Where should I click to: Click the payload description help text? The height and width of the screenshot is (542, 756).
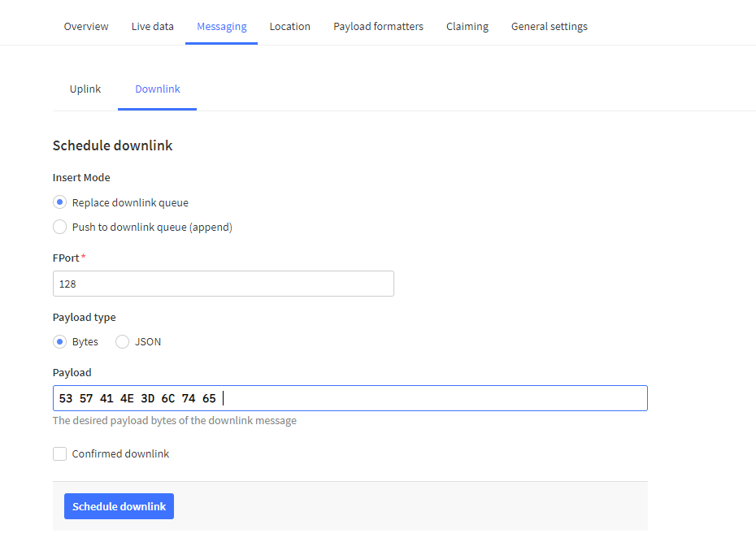pyautogui.click(x=175, y=421)
